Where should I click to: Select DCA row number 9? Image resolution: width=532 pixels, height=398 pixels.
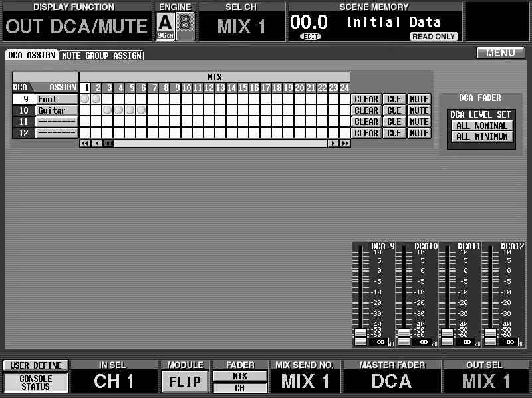tap(23, 99)
